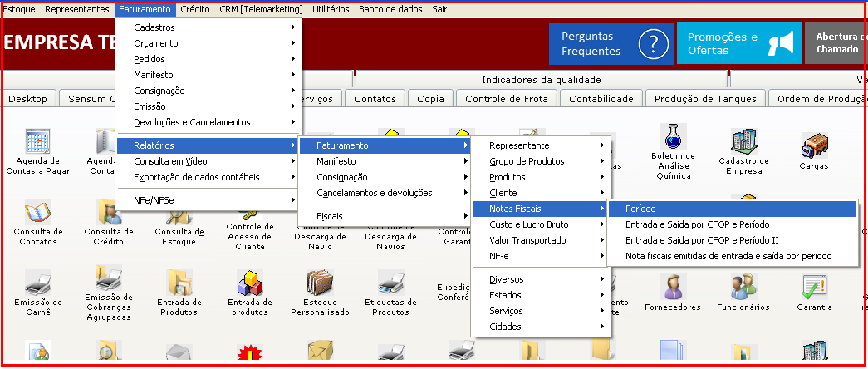Expand the Estados report submenu
Screen dimensions: 868x369
click(541, 295)
